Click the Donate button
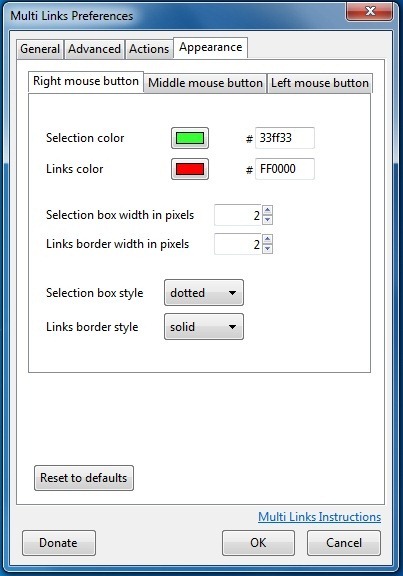The image size is (403, 576). pyautogui.click(x=59, y=543)
